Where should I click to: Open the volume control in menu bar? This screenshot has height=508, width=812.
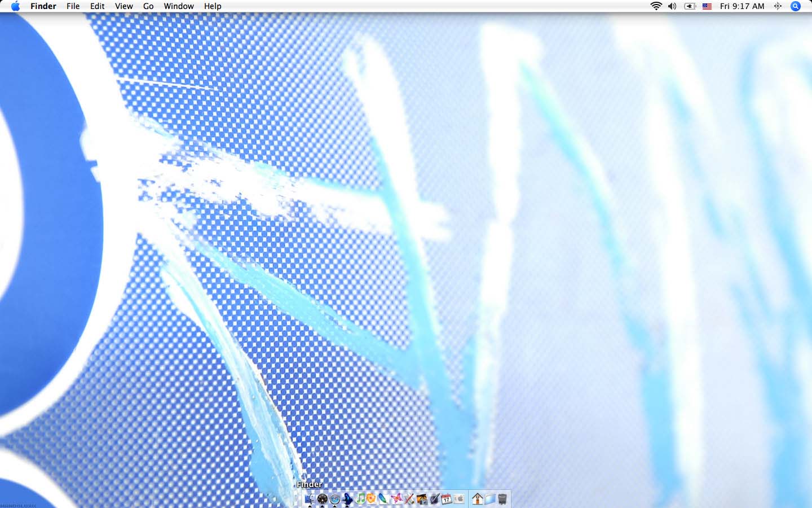[672, 6]
